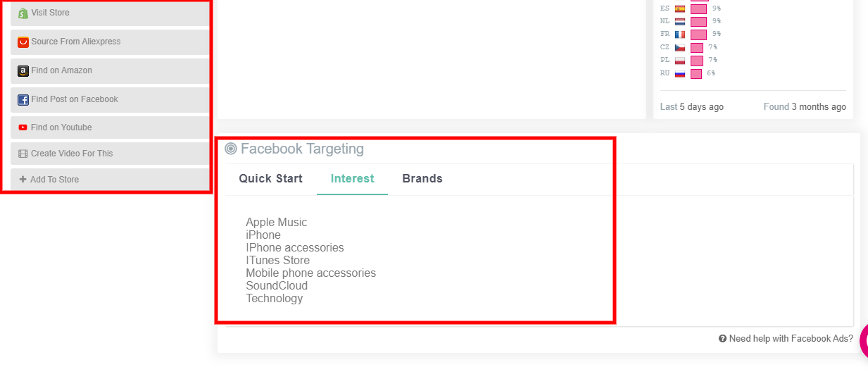868x379 pixels.
Task: Click the Facebook Targeting target icon
Action: coord(231,149)
